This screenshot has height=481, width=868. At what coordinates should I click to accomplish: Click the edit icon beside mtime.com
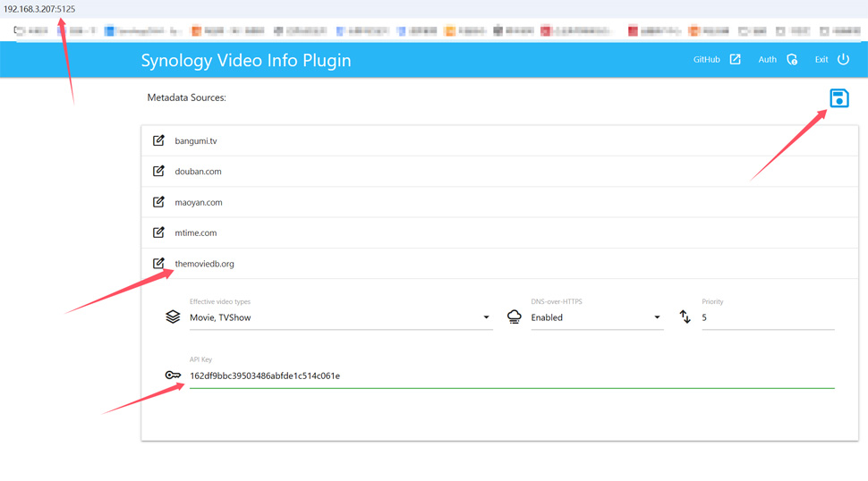coord(158,232)
